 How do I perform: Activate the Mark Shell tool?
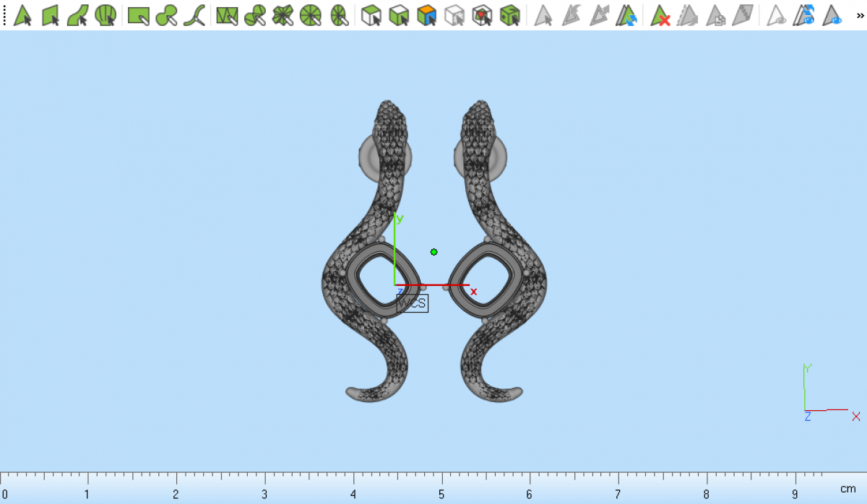point(105,15)
